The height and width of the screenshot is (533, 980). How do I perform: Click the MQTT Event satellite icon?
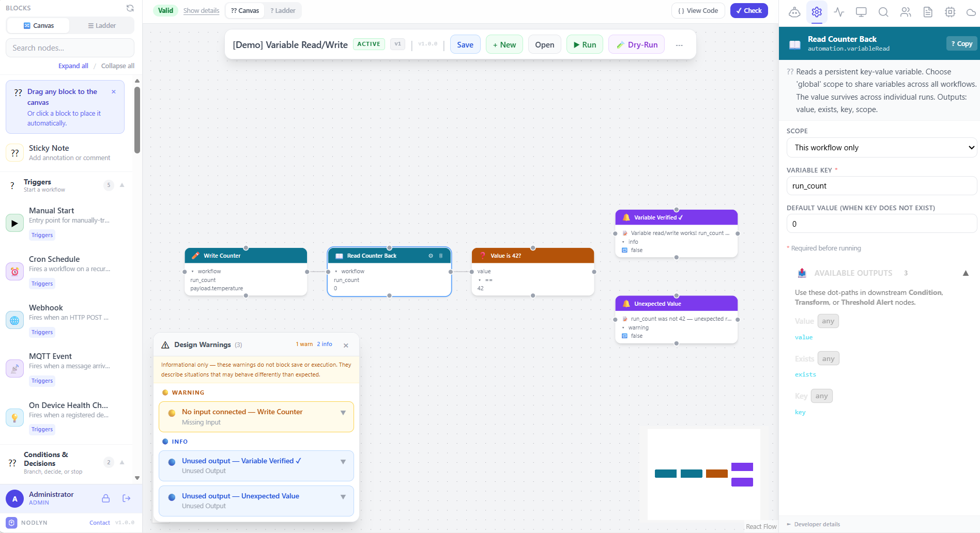[14, 369]
